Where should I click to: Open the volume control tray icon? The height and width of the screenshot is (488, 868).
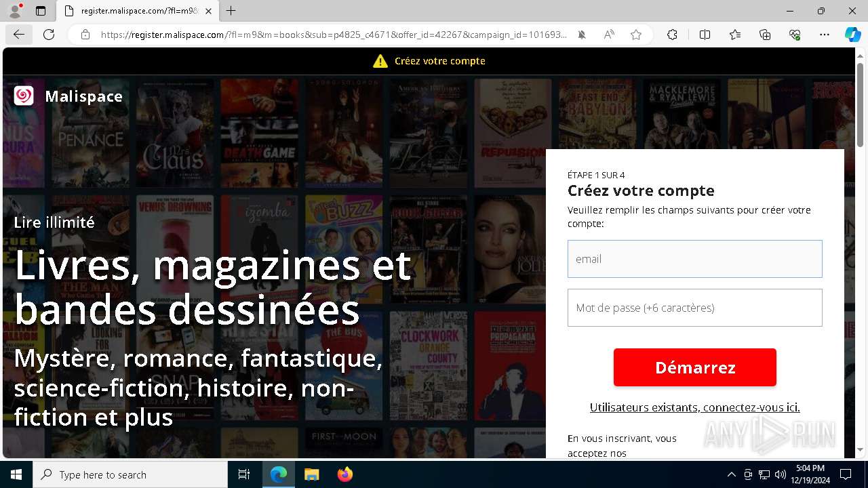[x=781, y=474]
